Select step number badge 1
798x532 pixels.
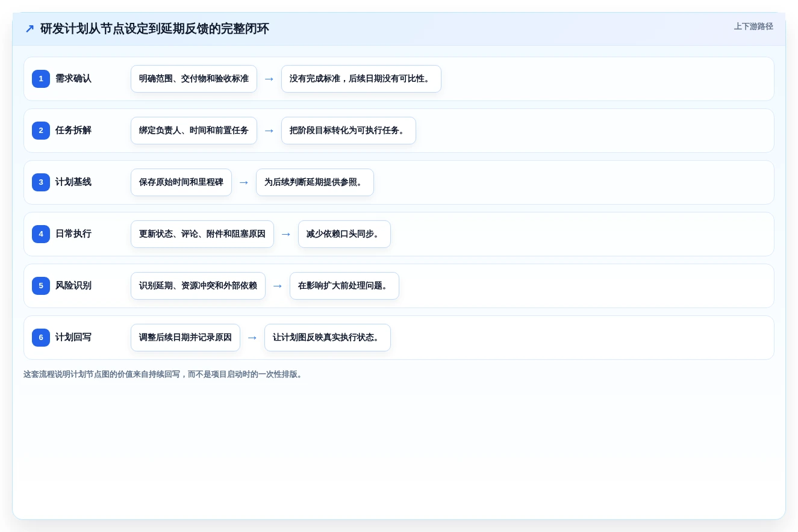click(x=41, y=79)
